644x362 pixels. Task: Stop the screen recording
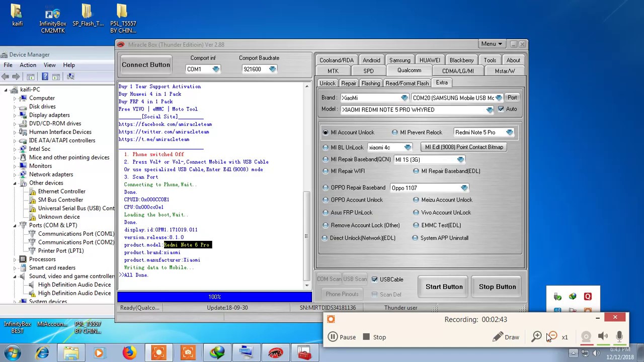pyautogui.click(x=374, y=337)
